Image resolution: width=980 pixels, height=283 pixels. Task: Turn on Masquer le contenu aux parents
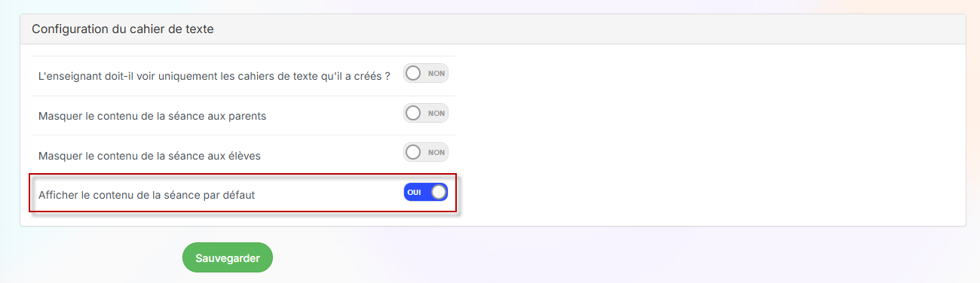[426, 113]
